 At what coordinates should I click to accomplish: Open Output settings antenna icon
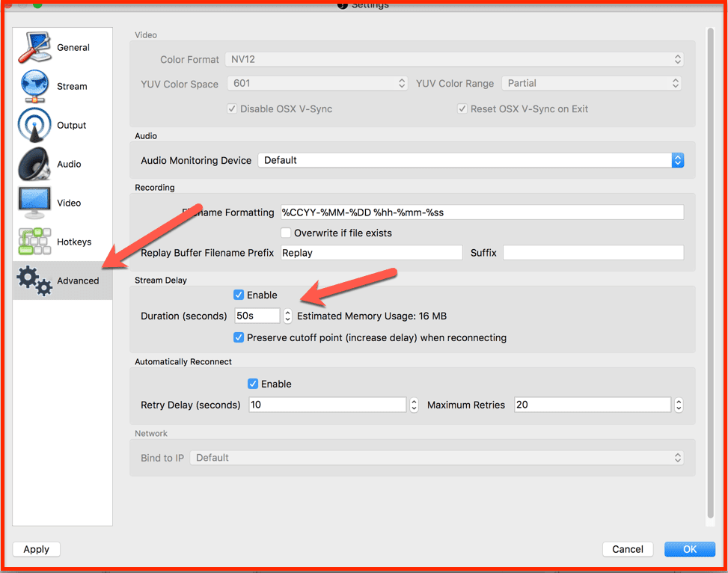click(x=34, y=126)
